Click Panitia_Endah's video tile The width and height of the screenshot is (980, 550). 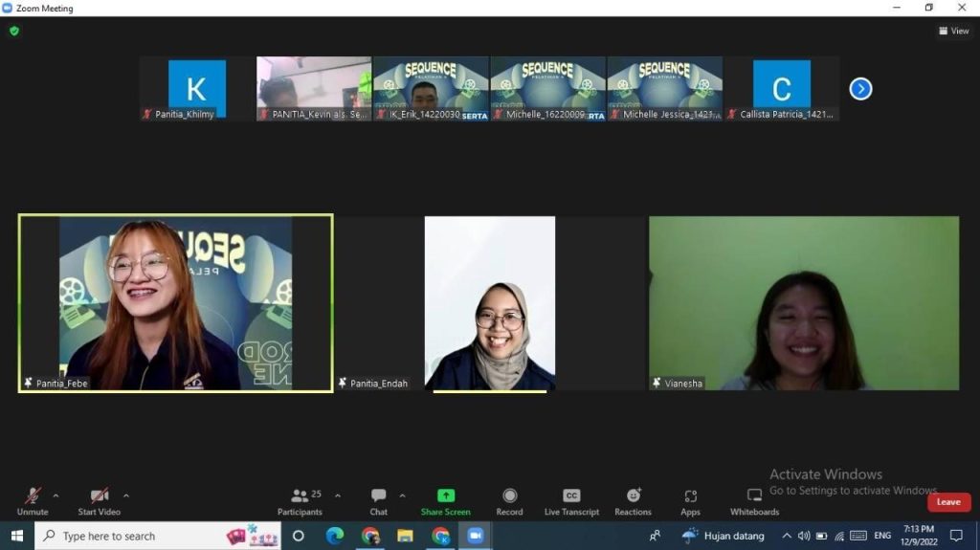tap(489, 303)
